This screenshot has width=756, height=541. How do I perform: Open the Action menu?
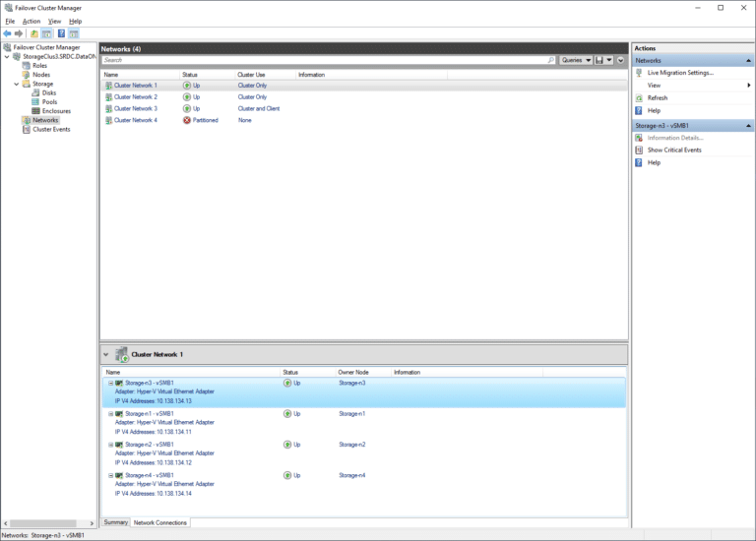(x=31, y=22)
